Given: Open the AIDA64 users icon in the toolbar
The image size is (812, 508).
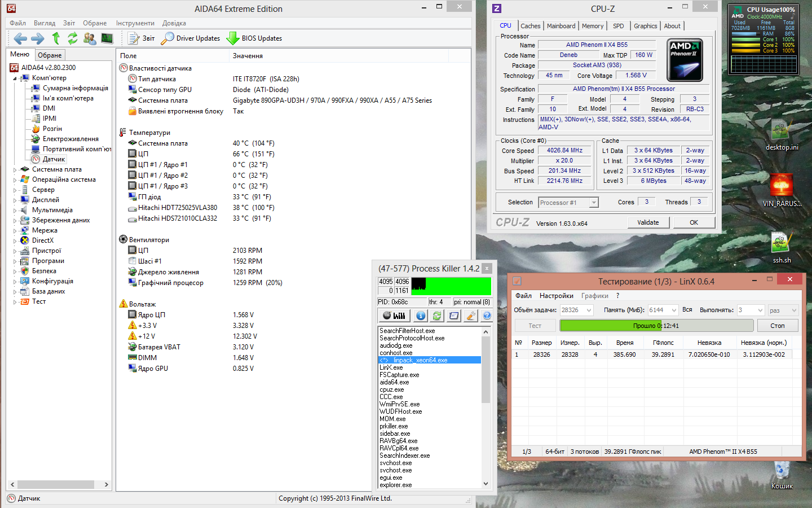Looking at the screenshot, I should [90, 38].
